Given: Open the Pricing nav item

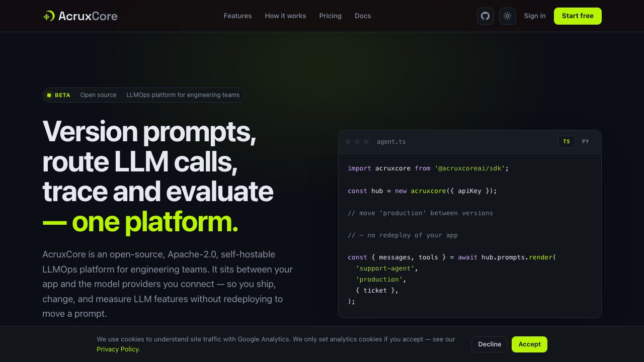Looking at the screenshot, I should tap(330, 16).
